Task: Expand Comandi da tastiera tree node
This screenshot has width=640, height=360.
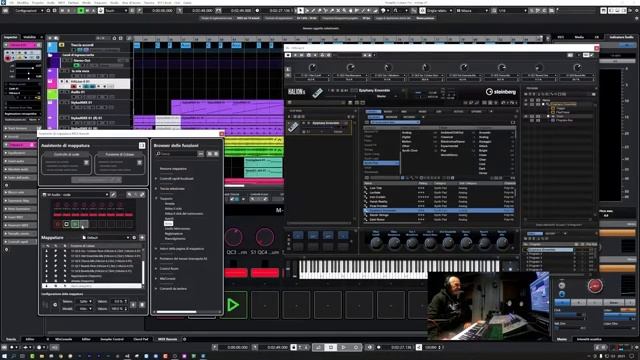Action: pos(156,289)
